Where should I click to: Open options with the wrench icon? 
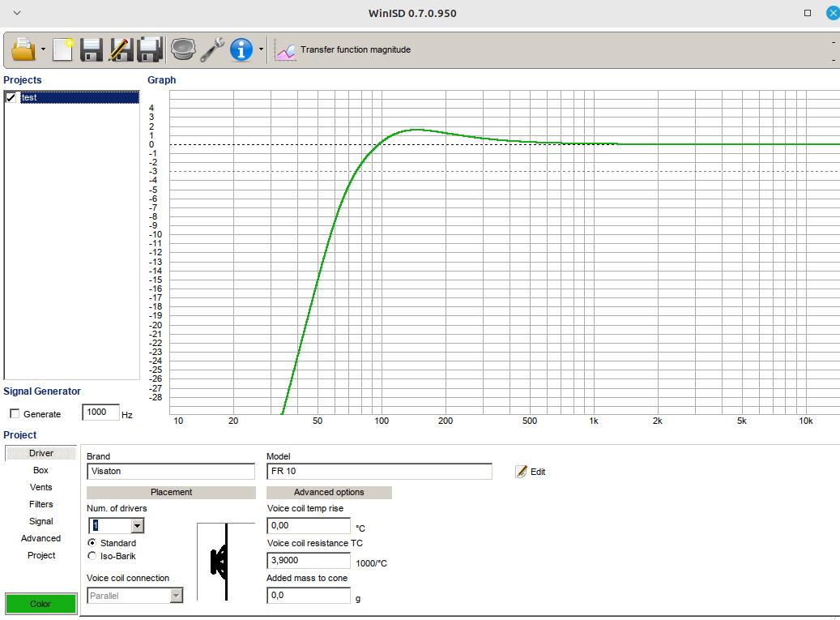click(212, 49)
